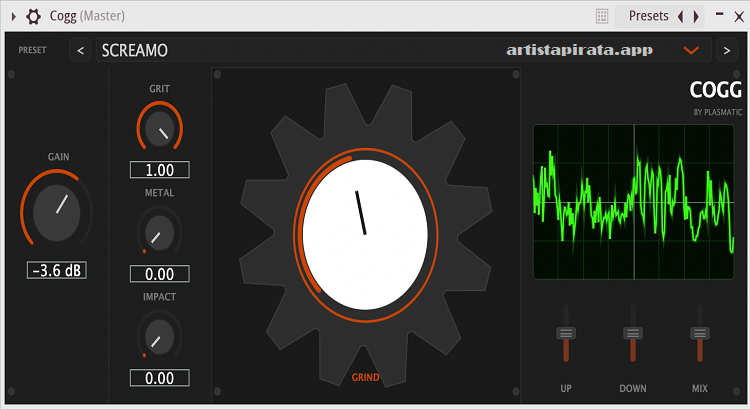
Task: Click the METAL knob
Action: [159, 233]
